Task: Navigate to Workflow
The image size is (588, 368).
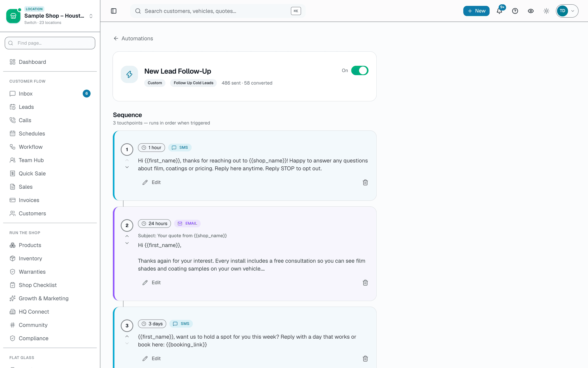Action: point(50,147)
